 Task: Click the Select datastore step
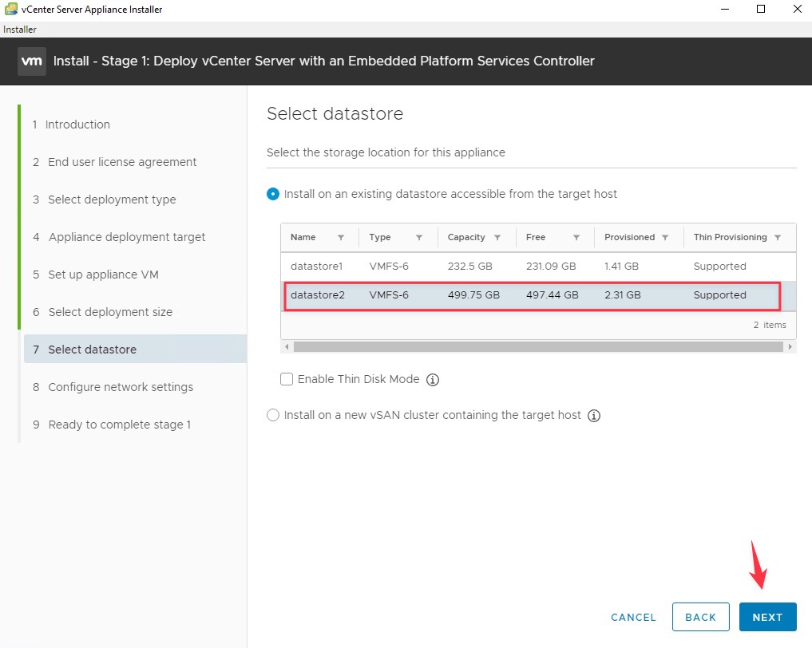(x=135, y=350)
